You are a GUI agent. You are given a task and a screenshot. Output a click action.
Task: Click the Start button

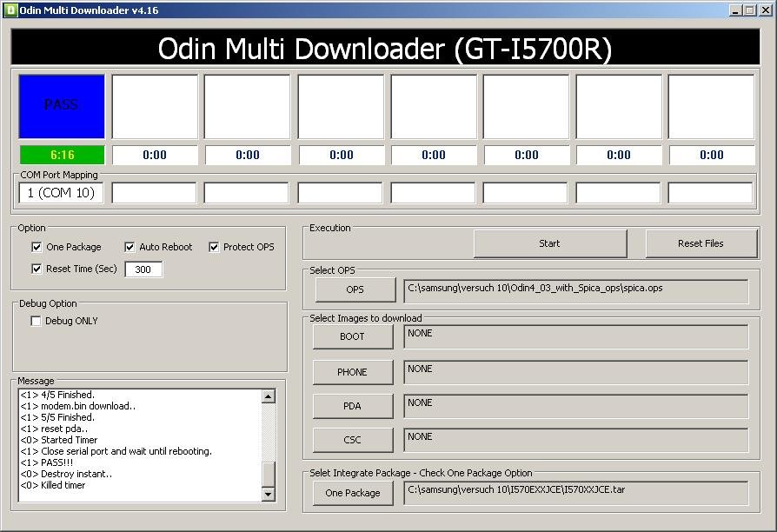[550, 243]
